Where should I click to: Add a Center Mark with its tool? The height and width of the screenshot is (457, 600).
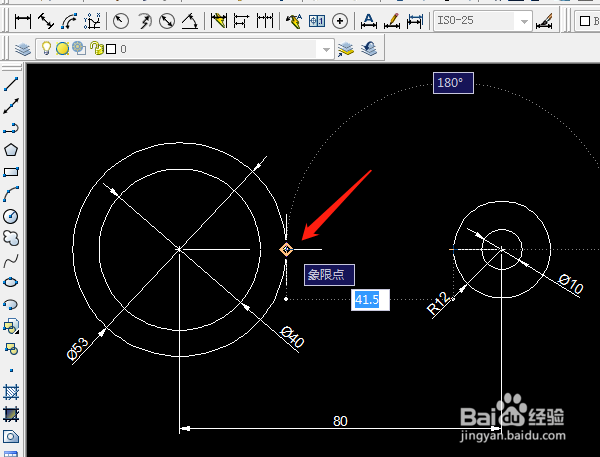click(x=340, y=21)
